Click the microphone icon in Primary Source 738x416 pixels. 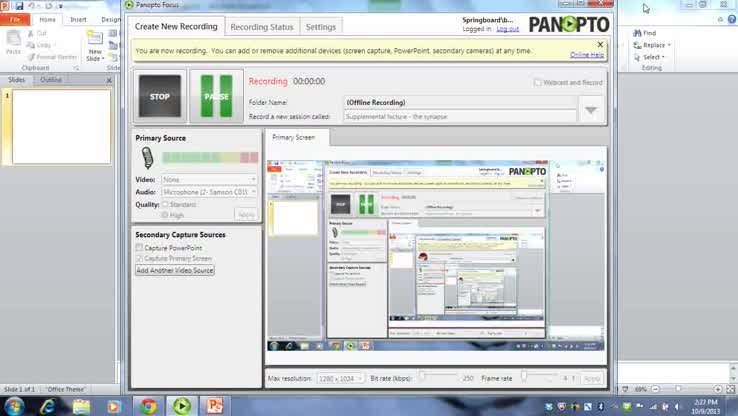point(147,158)
